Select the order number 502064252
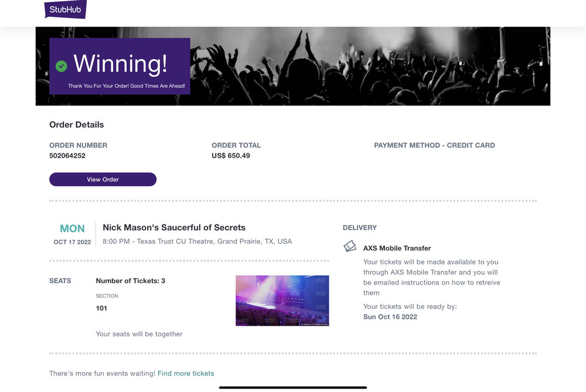This screenshot has width=586, height=392. (x=67, y=156)
